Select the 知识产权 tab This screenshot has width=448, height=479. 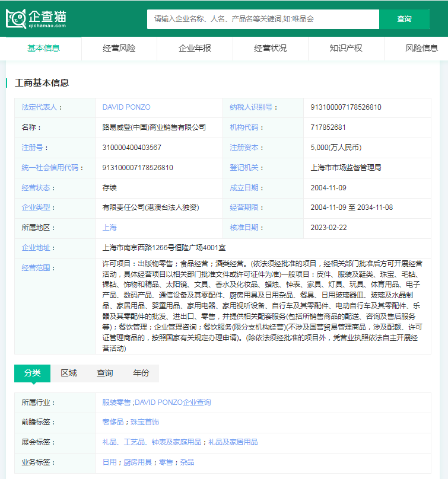point(346,48)
